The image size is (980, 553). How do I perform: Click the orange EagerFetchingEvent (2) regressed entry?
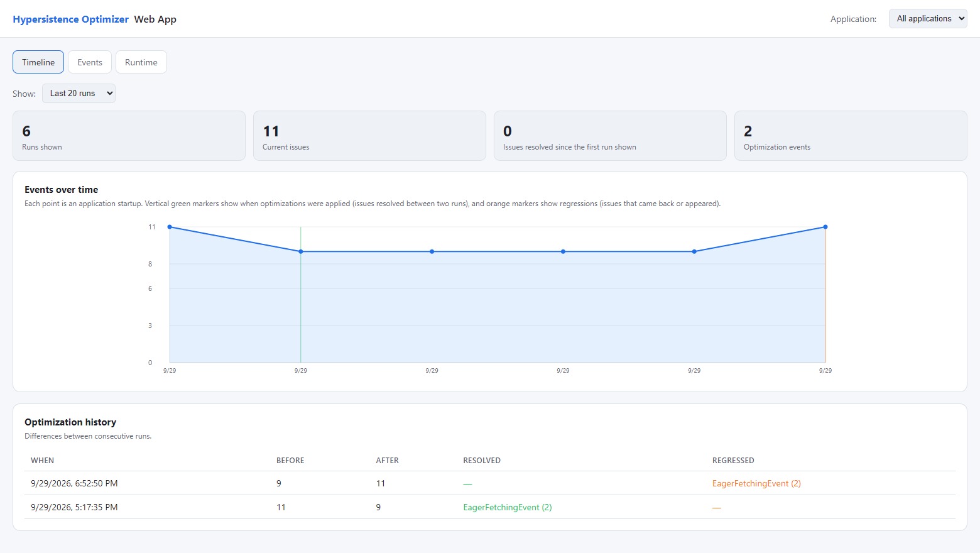(756, 483)
